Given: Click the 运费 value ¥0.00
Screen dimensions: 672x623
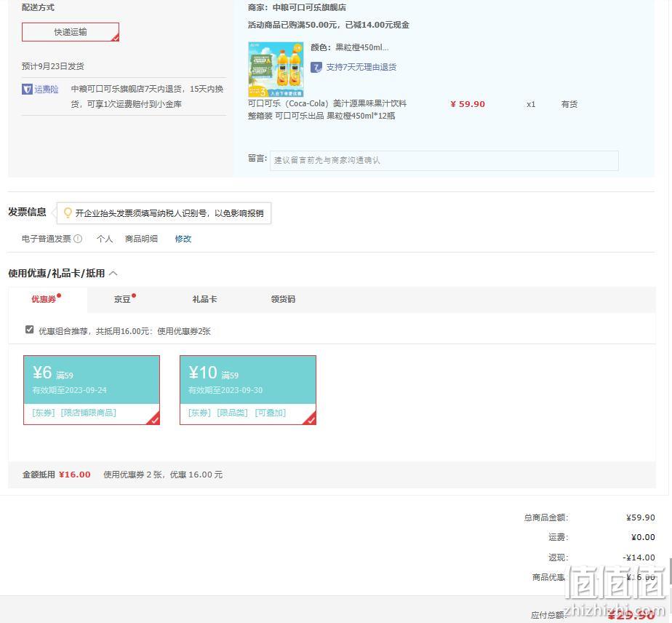Looking at the screenshot, I should (x=643, y=537).
